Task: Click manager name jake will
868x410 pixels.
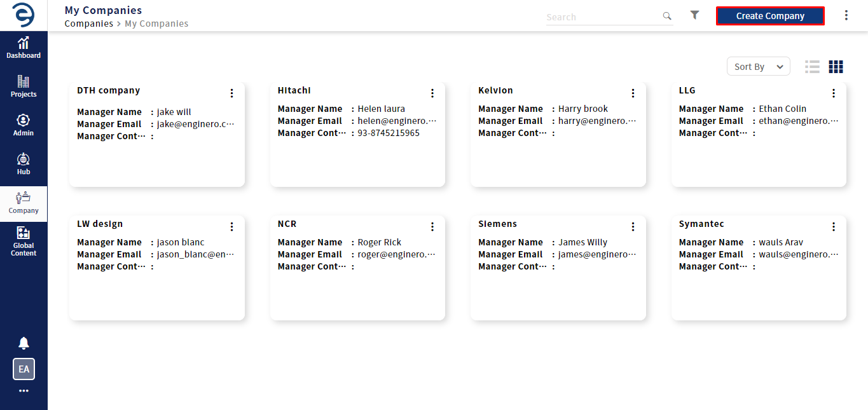Action: tap(174, 112)
